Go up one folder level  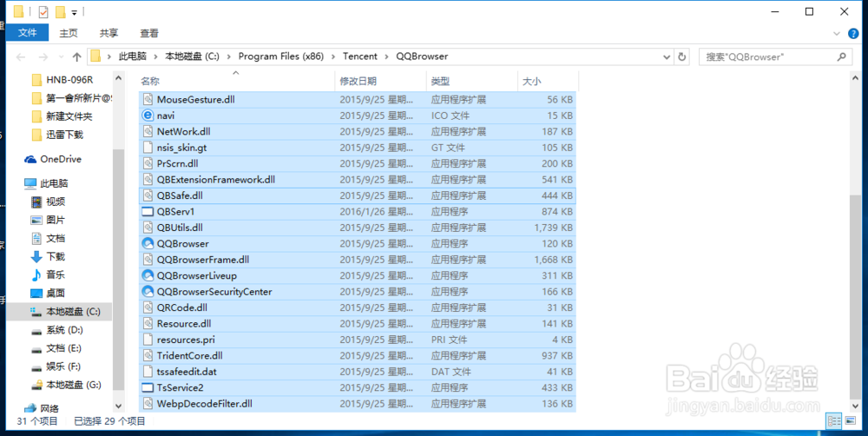tap(76, 56)
